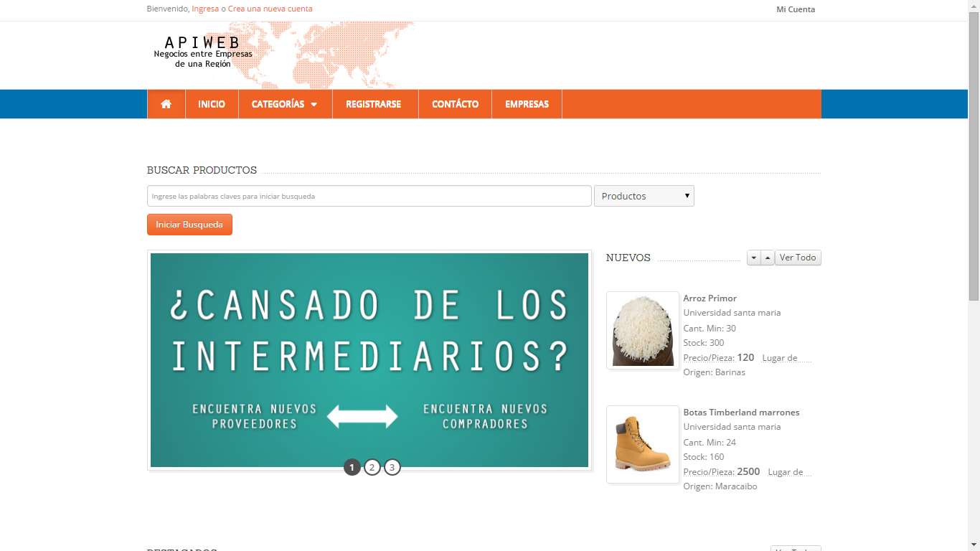This screenshot has width=980, height=551.
Task: Click the search keywords input field
Action: point(369,195)
